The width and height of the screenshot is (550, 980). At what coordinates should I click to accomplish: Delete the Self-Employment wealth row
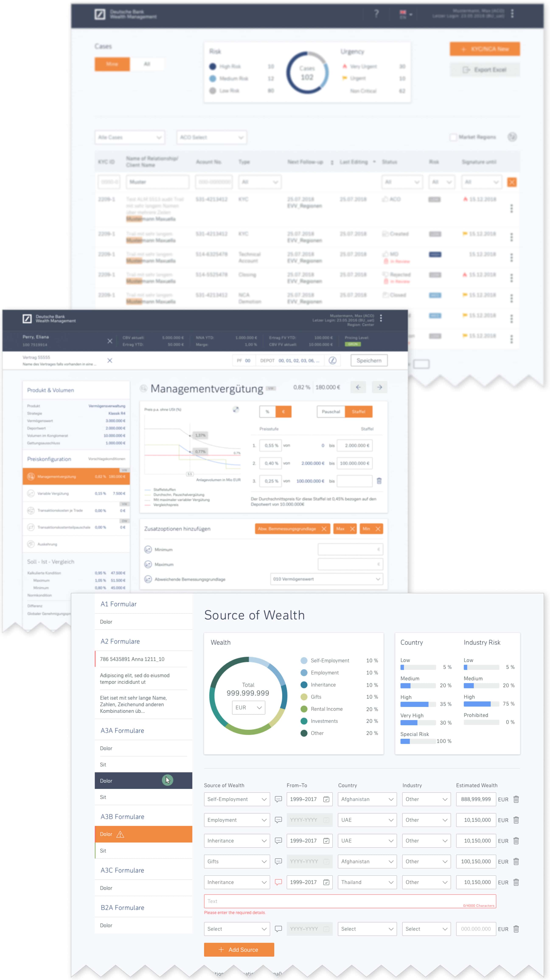tap(516, 799)
